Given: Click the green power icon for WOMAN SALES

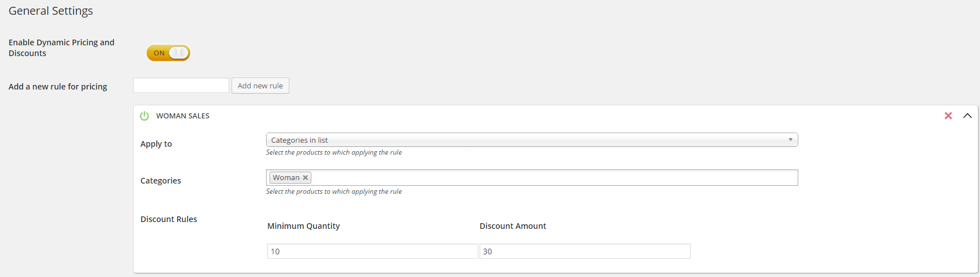Looking at the screenshot, I should pos(144,116).
